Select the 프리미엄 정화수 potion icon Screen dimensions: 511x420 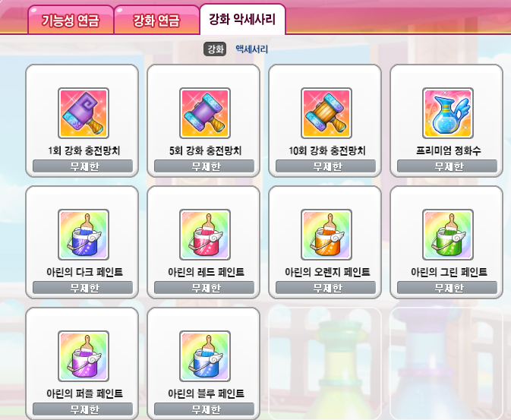click(448, 113)
